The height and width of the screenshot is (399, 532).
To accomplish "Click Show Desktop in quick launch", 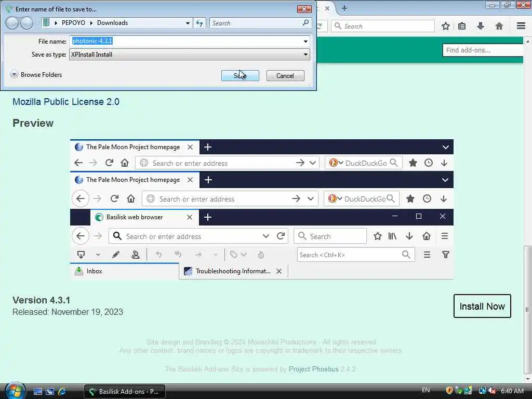I will (37, 392).
